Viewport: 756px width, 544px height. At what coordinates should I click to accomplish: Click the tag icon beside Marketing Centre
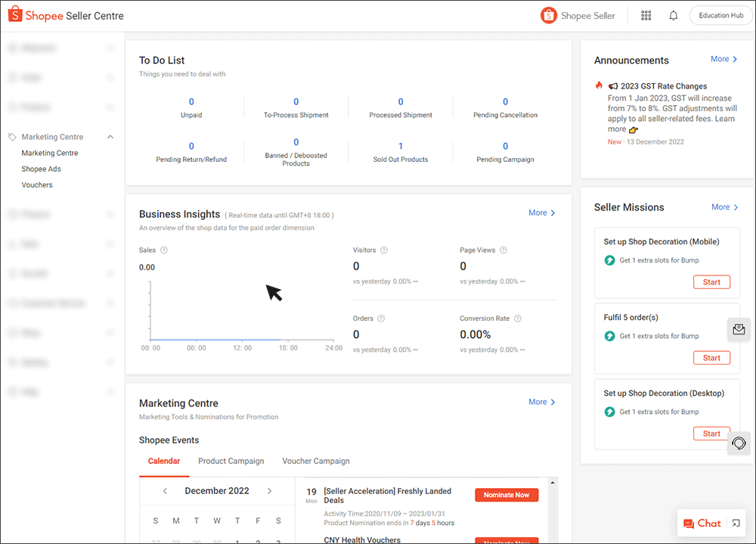11,136
